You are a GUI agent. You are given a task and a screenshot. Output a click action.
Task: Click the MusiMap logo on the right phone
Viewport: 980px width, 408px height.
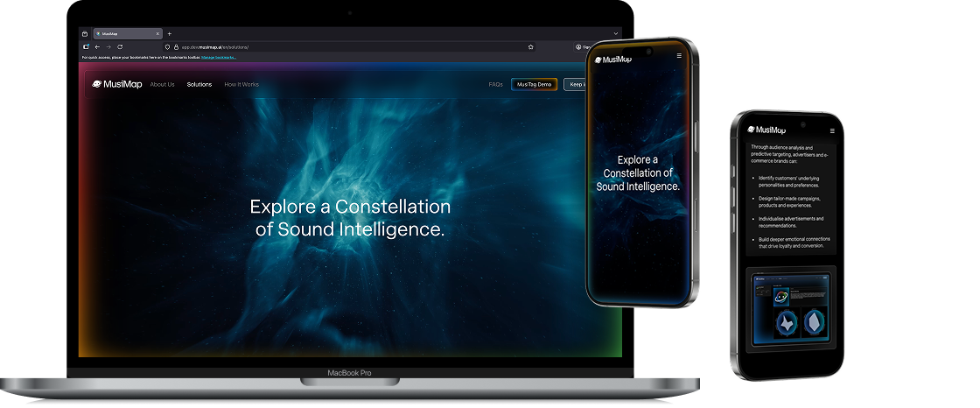coord(766,130)
